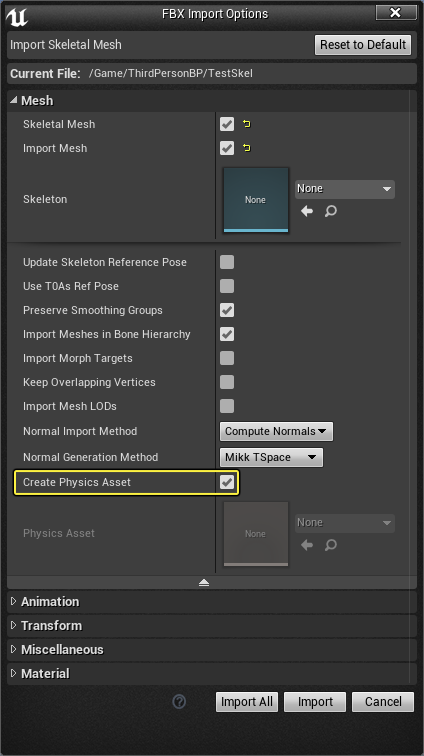424x756 pixels.
Task: Click the Unreal Engine logo icon
Action: (17, 15)
